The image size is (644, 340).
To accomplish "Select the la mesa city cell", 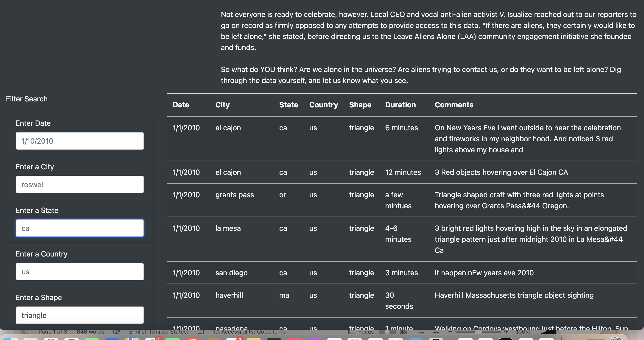I will 228,228.
